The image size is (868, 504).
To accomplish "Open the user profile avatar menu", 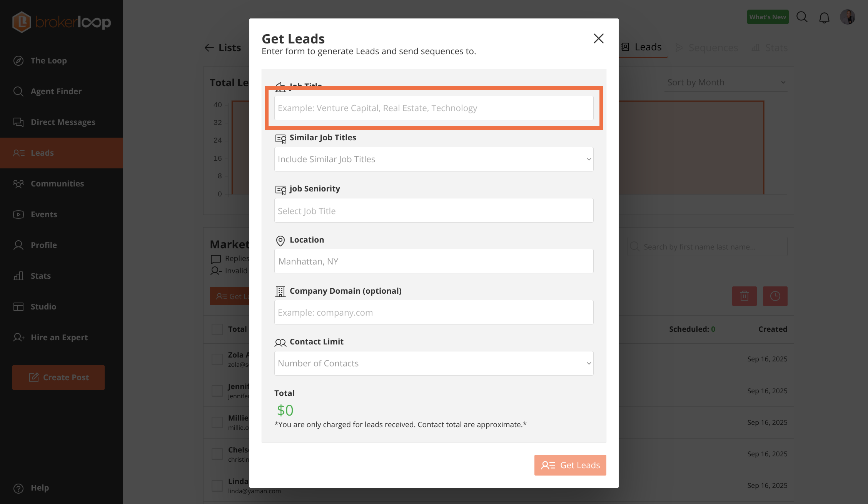I will (x=847, y=17).
